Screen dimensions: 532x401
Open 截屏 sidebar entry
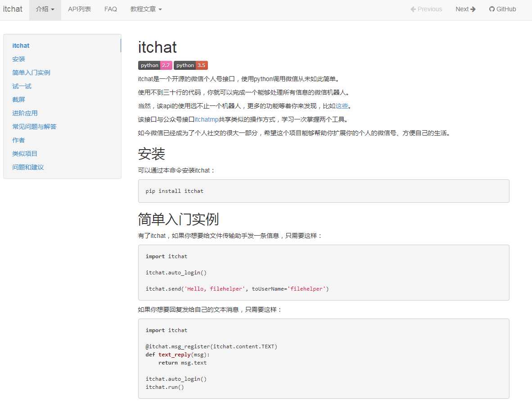(x=18, y=100)
